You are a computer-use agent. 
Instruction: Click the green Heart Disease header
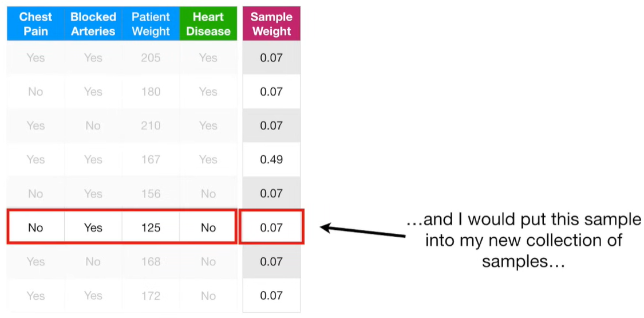pyautogui.click(x=208, y=24)
